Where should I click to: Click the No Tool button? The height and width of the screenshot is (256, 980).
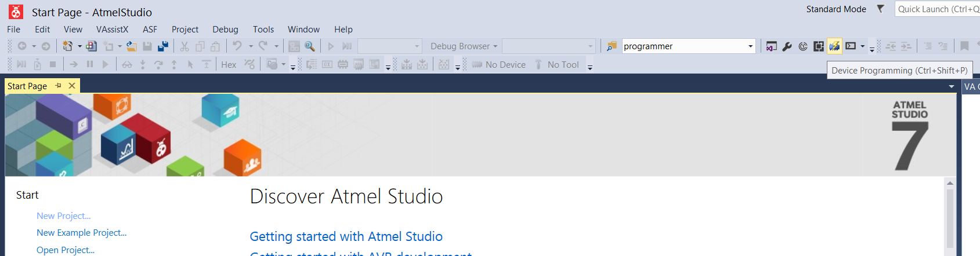556,64
